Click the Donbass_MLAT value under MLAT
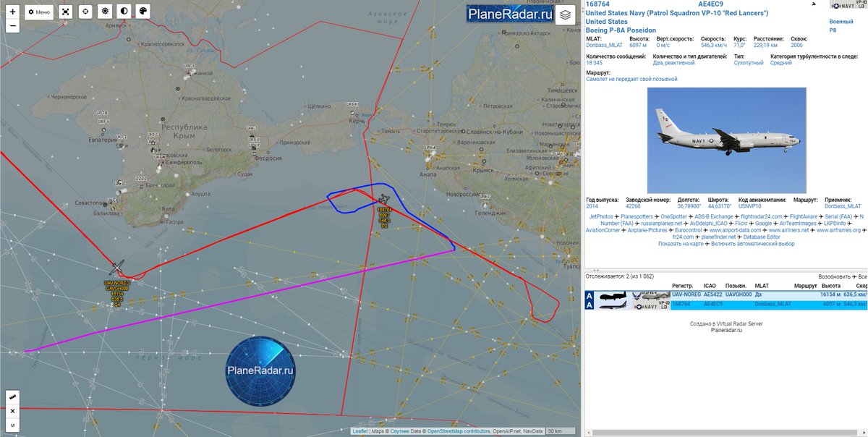 pos(605,45)
